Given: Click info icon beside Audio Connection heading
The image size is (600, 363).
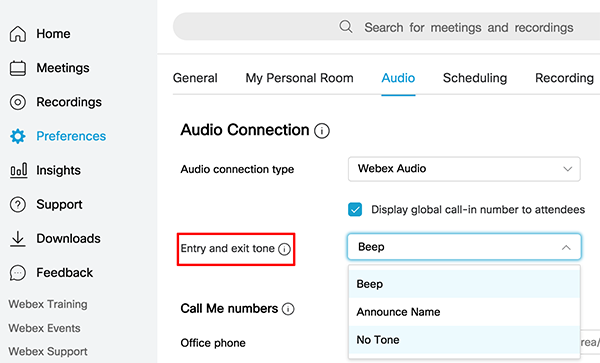Looking at the screenshot, I should pyautogui.click(x=322, y=131).
